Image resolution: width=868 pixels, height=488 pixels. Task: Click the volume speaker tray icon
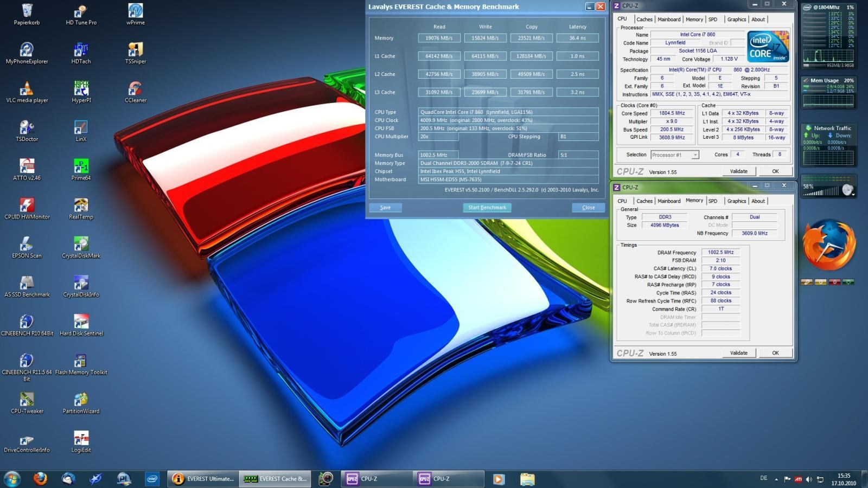(809, 479)
